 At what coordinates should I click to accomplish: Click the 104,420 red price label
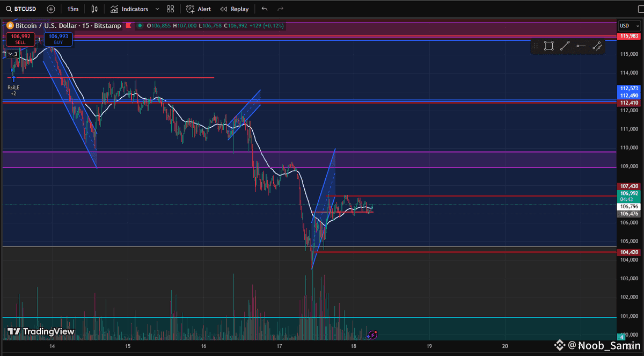pyautogui.click(x=628, y=252)
